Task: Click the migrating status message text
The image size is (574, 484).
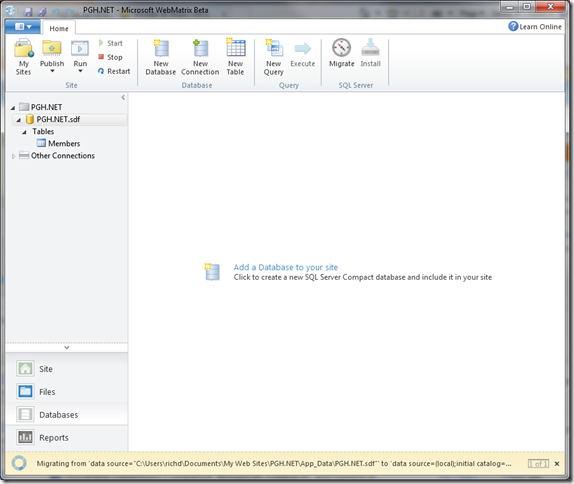Action: click(x=274, y=463)
